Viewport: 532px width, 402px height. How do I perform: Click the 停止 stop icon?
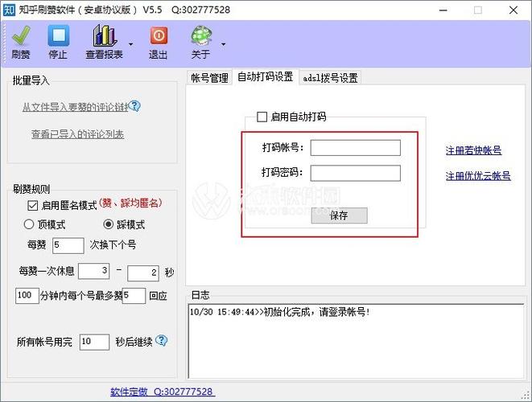point(59,35)
